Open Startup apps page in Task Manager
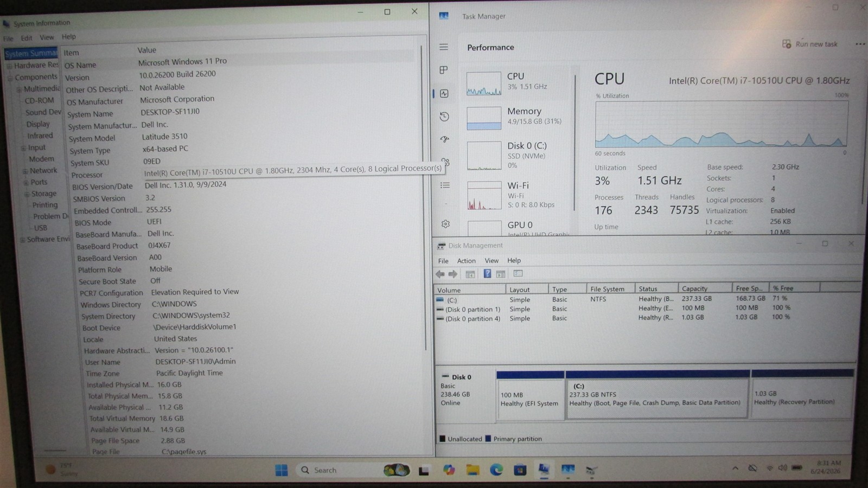The height and width of the screenshot is (488, 868). (x=445, y=139)
